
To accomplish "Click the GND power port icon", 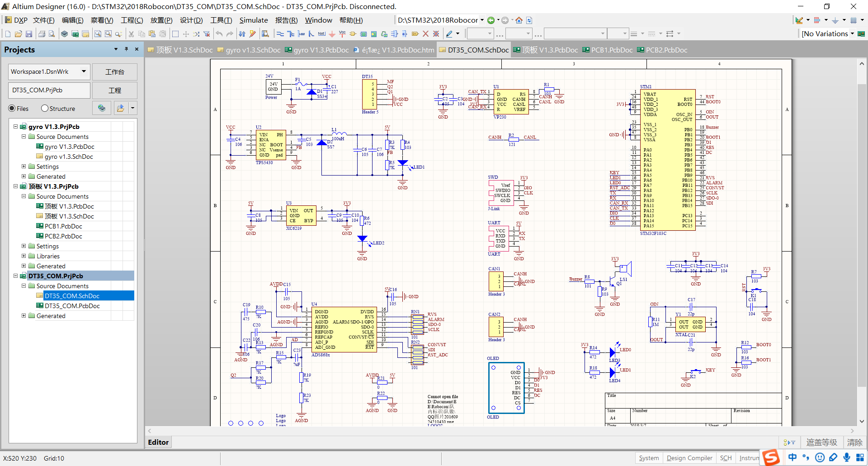I will [332, 34].
